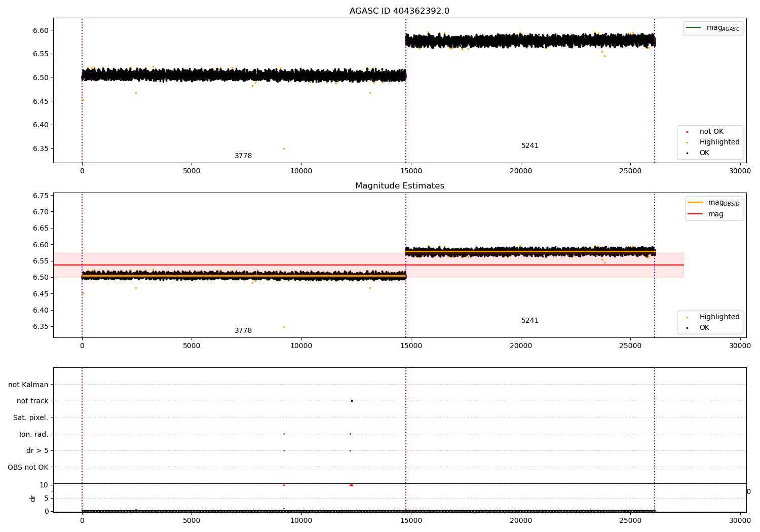Click dr axis tick value 10
The width and height of the screenshot is (760, 532).
tap(44, 485)
